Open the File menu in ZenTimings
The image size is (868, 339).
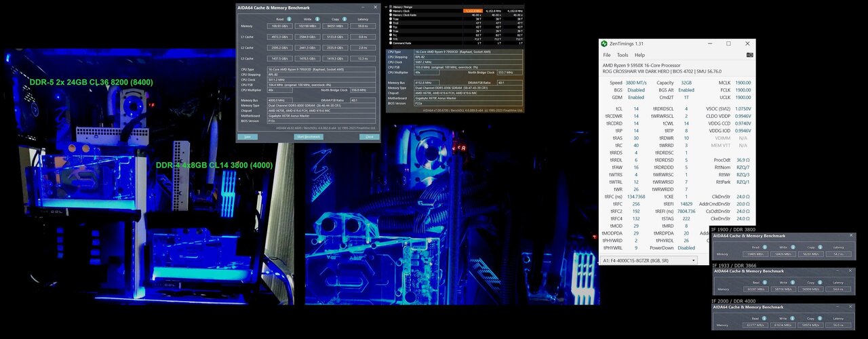click(x=607, y=55)
